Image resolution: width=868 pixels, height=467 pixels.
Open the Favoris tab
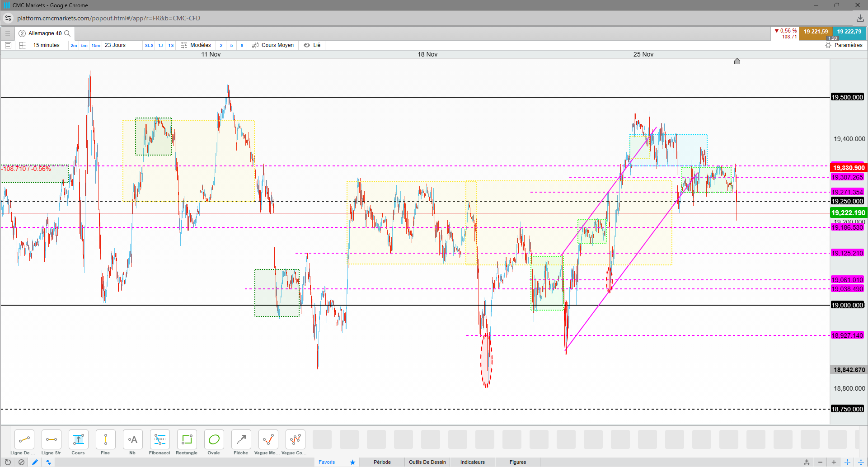(x=327, y=462)
